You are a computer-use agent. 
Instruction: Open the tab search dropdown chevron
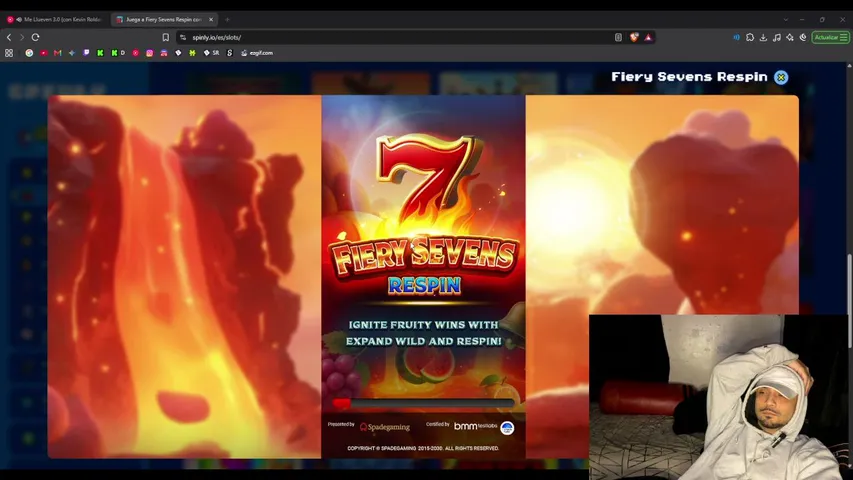coord(786,20)
